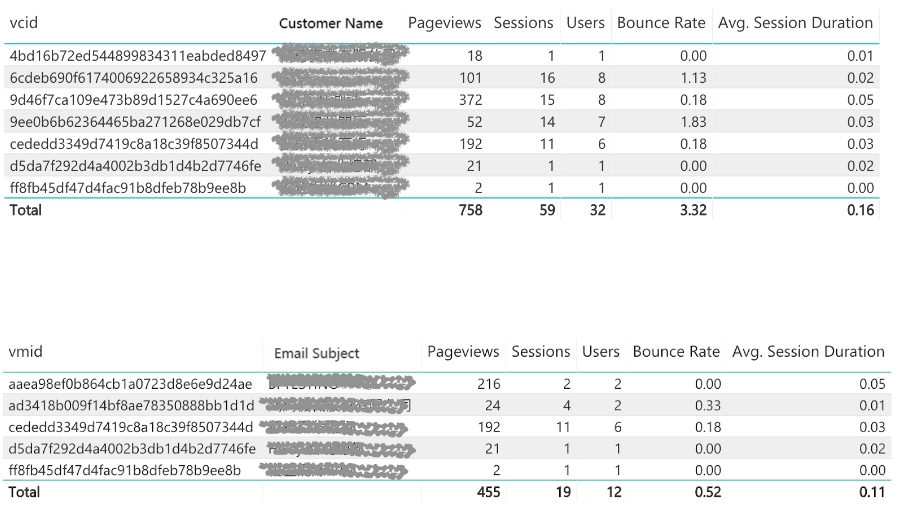Image resolution: width=904 pixels, height=511 pixels.
Task: Click Sessions header in the vmid table
Action: click(x=540, y=352)
